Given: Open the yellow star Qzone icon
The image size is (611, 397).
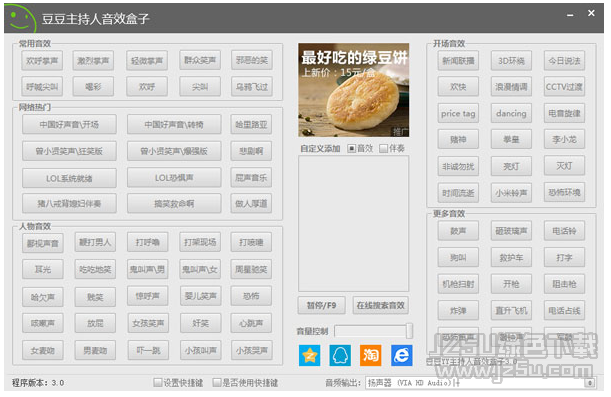Looking at the screenshot, I should tap(309, 355).
